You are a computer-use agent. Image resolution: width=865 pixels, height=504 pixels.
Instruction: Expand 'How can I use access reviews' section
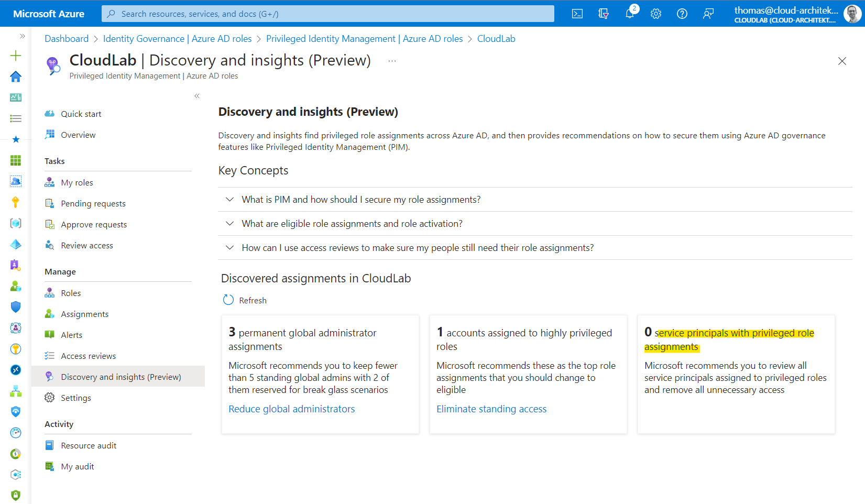pyautogui.click(x=535, y=248)
